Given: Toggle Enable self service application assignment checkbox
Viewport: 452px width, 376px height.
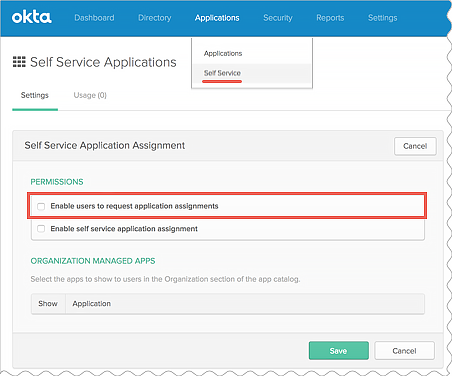Looking at the screenshot, I should tap(41, 229).
